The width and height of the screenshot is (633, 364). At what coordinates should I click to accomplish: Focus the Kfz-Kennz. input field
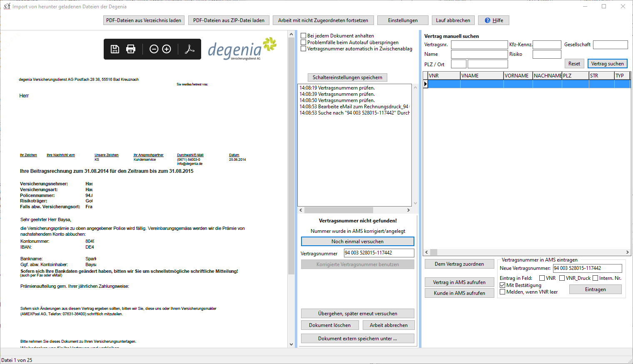click(547, 45)
